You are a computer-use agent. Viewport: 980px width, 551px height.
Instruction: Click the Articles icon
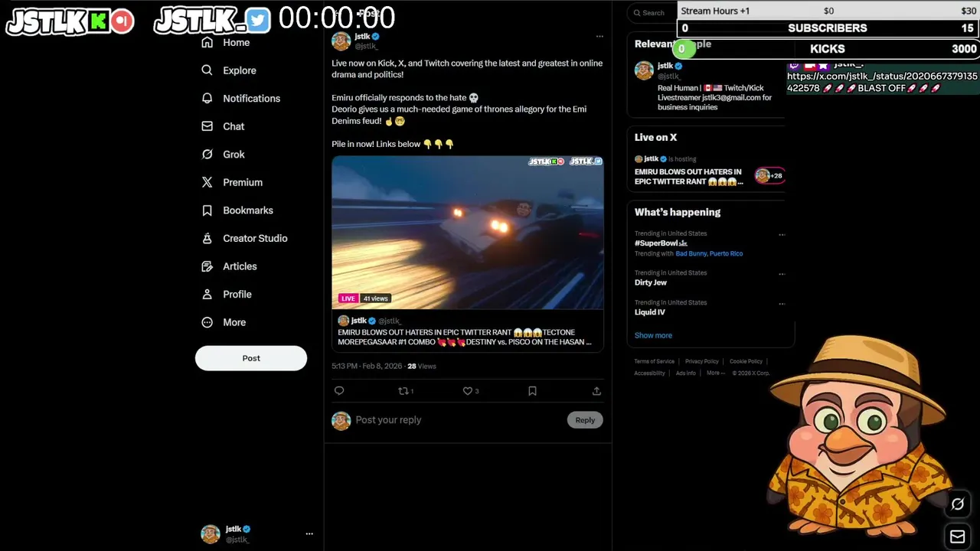[207, 266]
